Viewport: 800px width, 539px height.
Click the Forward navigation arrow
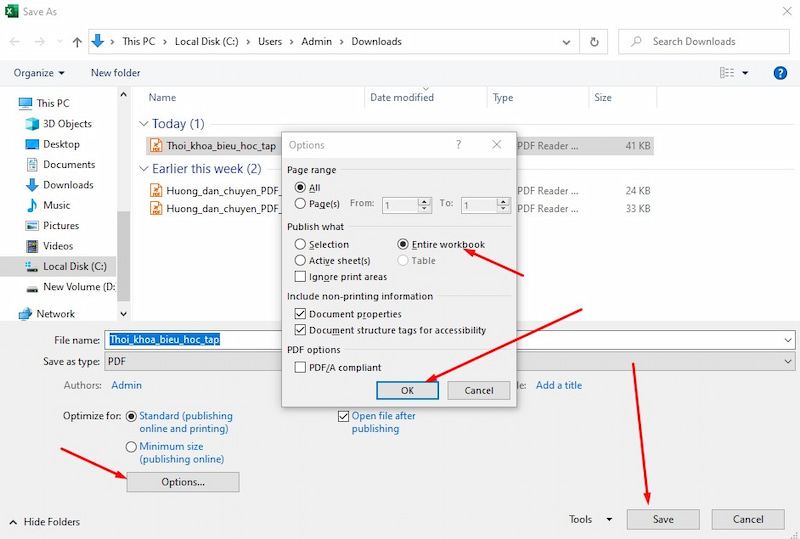[x=39, y=42]
